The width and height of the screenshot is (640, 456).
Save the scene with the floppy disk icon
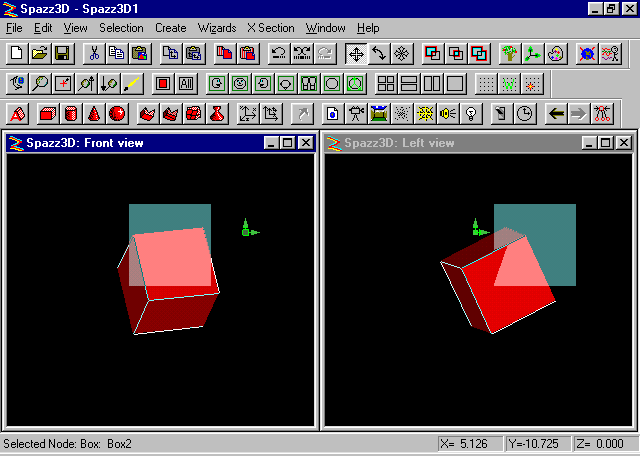point(62,53)
